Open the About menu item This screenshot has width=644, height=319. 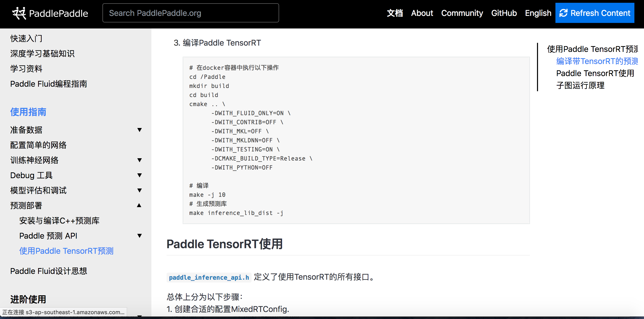click(x=422, y=13)
